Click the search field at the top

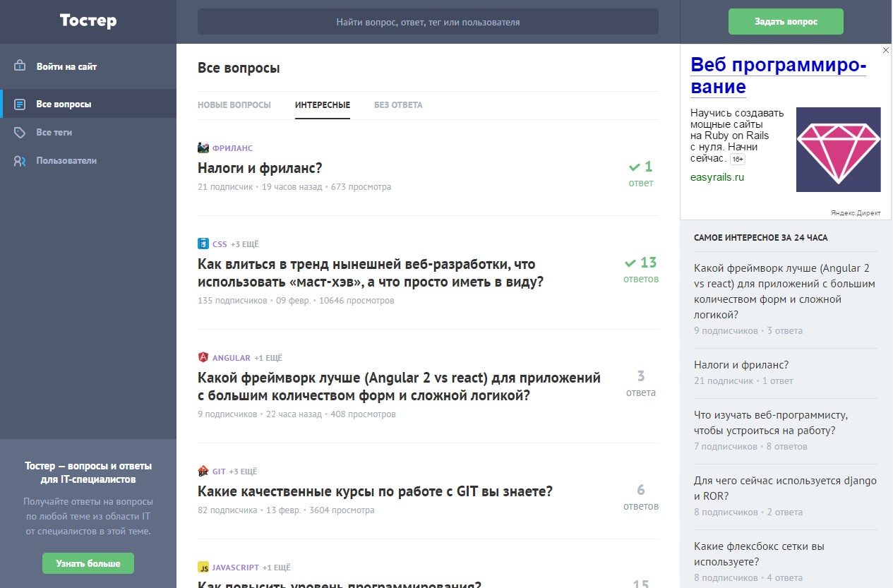point(428,22)
